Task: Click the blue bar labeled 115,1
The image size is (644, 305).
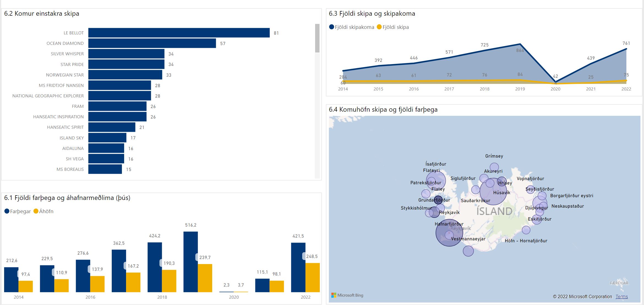Action: (262, 285)
